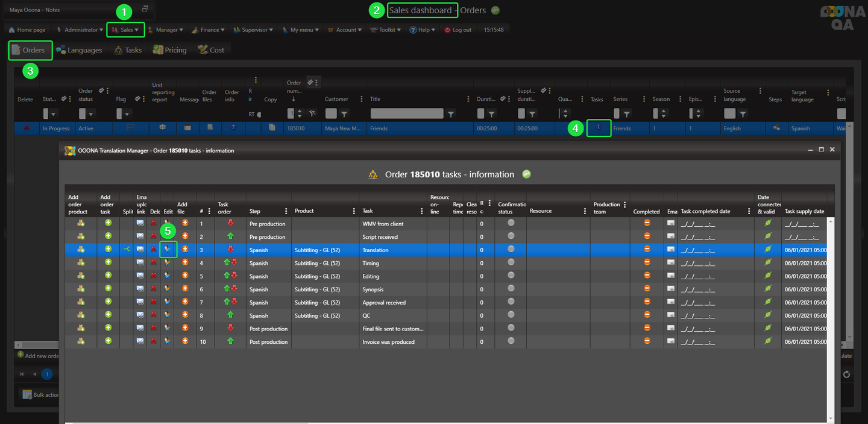The height and width of the screenshot is (424, 868).
Task: Move the Script received task up
Action: 230,236
